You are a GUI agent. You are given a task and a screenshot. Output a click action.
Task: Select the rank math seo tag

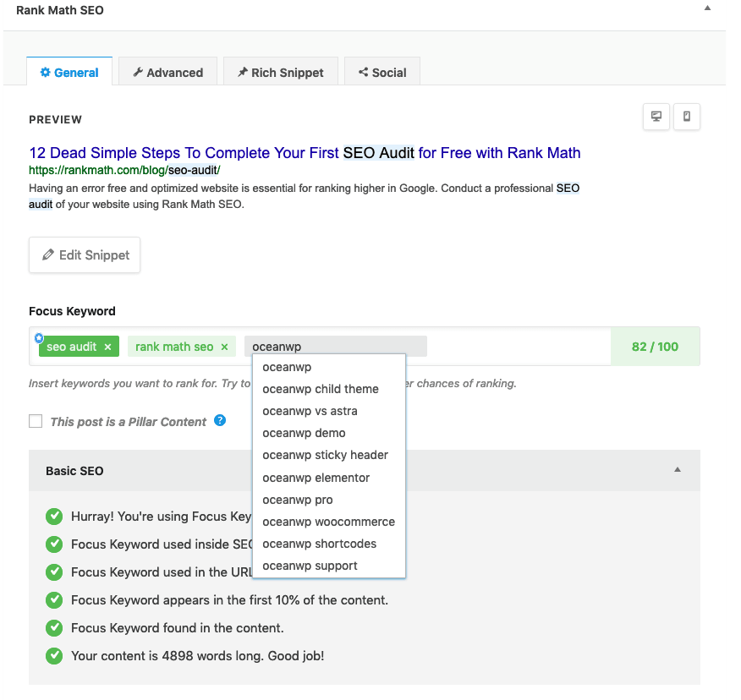174,347
